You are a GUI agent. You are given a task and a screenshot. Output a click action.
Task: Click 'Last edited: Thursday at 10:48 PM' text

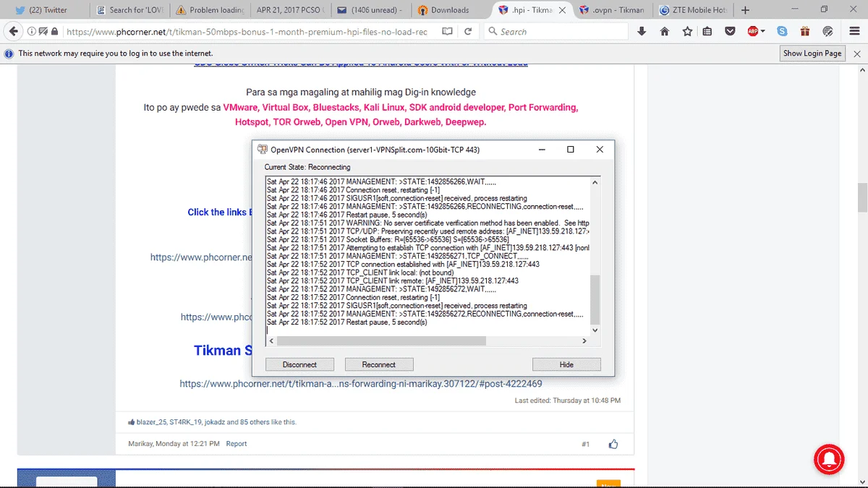pos(568,401)
